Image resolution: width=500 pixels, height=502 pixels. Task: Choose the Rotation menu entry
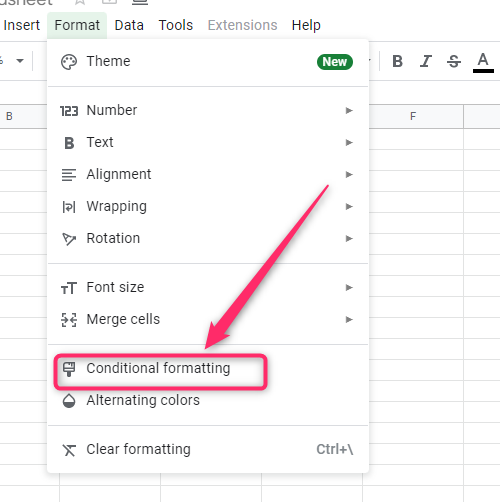click(x=208, y=238)
